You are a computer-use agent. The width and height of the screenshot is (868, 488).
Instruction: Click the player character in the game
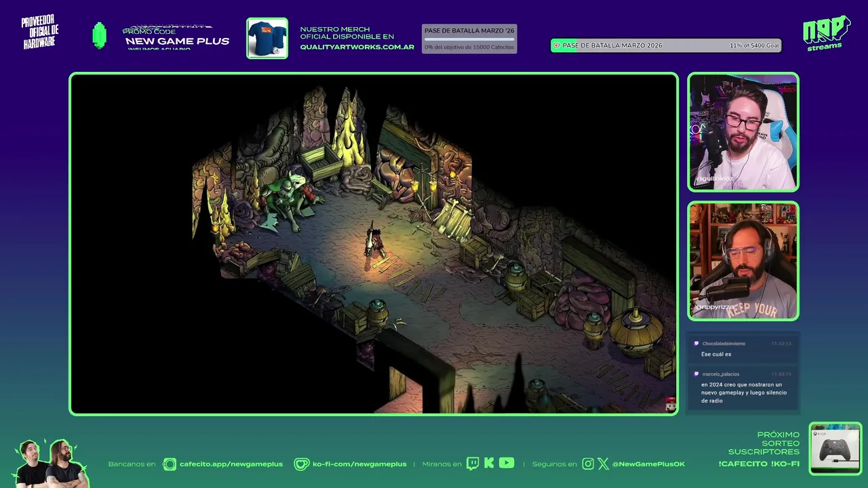click(x=374, y=241)
